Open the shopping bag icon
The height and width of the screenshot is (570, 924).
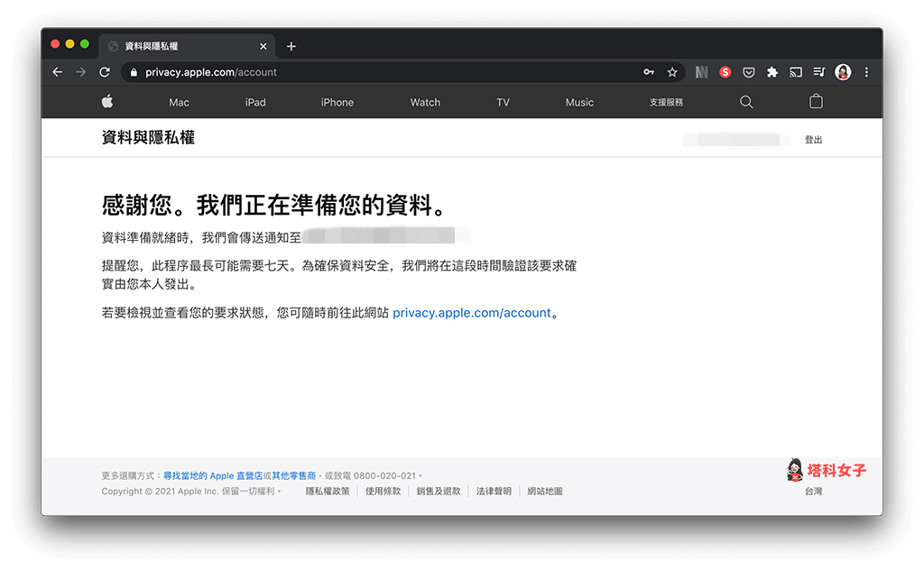[x=816, y=101]
